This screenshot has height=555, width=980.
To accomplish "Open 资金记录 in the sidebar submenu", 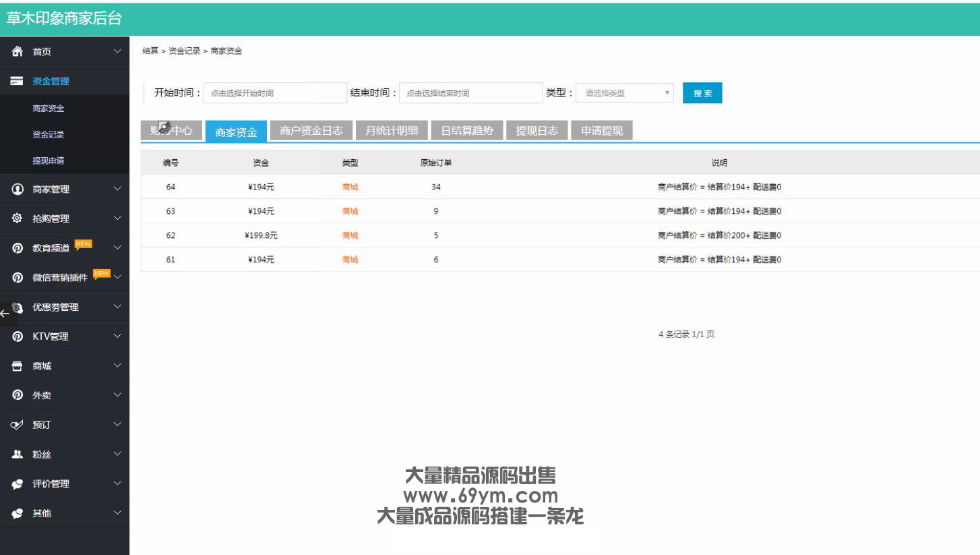I will 49,135.
